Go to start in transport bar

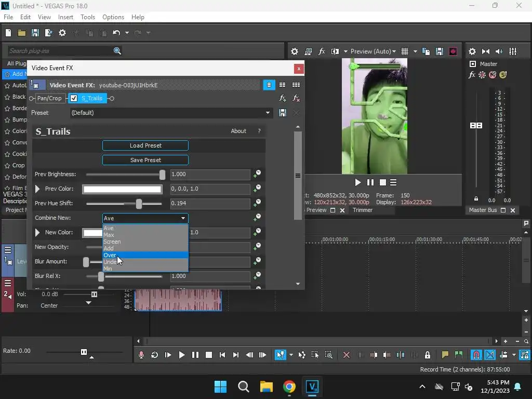pyautogui.click(x=222, y=355)
